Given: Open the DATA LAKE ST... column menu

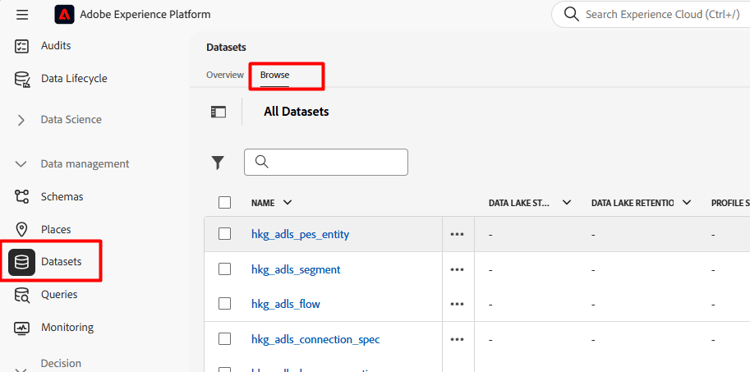Looking at the screenshot, I should (567, 203).
